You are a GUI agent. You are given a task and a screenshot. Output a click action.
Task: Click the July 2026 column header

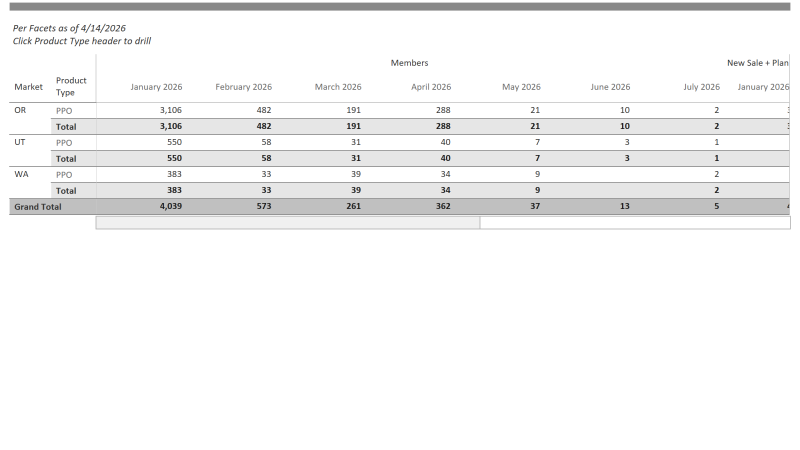[x=701, y=87]
